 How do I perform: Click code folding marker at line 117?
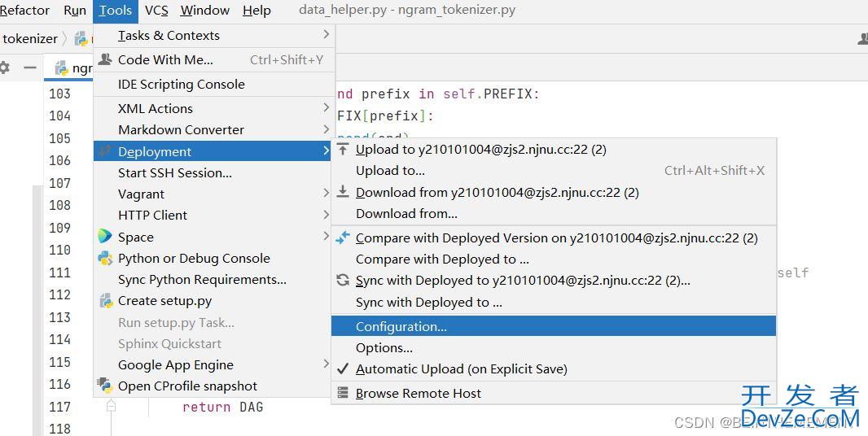point(112,407)
